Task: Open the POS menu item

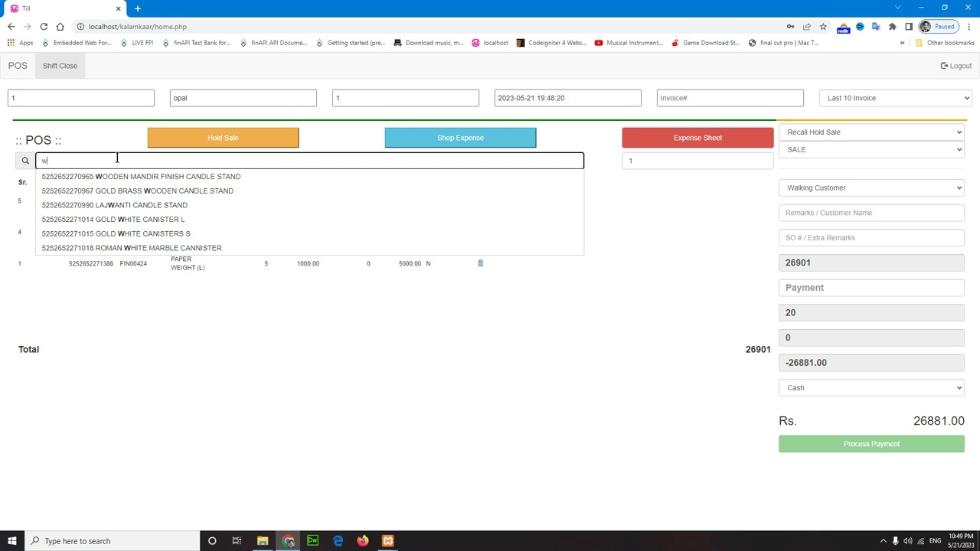Action: point(18,66)
